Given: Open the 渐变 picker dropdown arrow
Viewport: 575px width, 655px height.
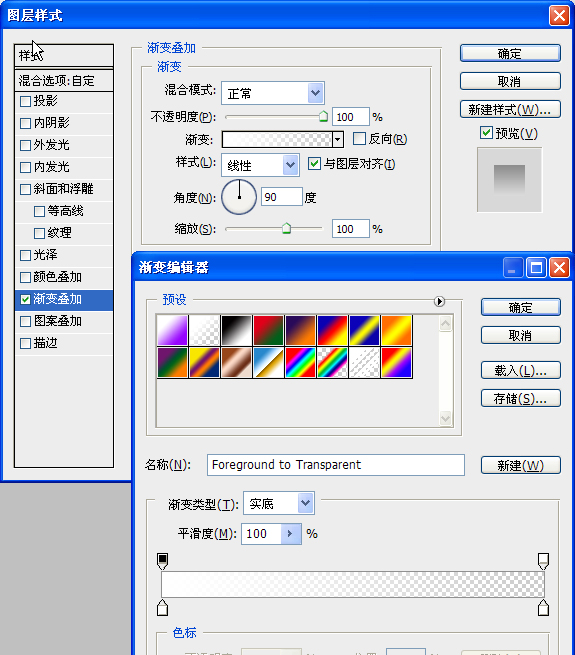Looking at the screenshot, I should point(338,140).
